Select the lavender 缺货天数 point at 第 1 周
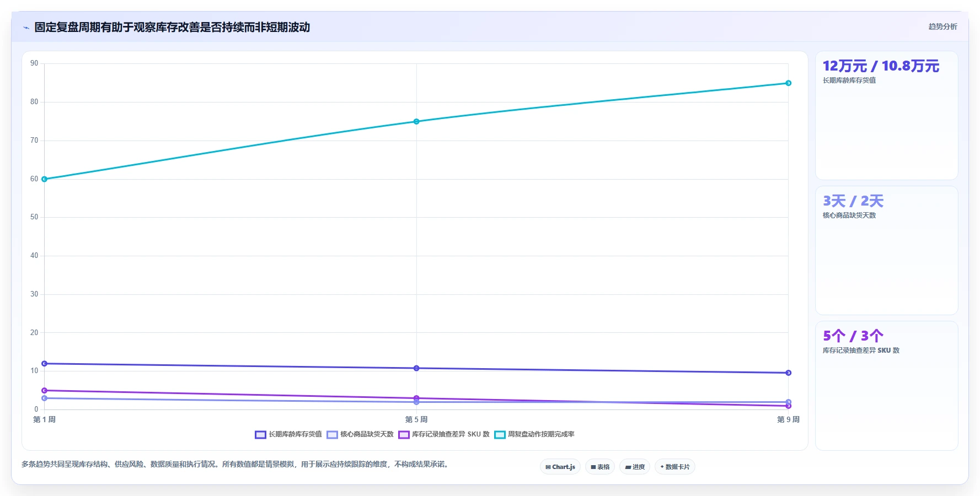 (45, 398)
